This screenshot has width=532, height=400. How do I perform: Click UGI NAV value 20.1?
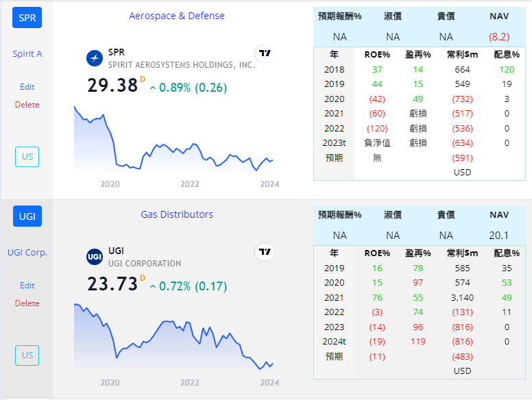tap(499, 235)
